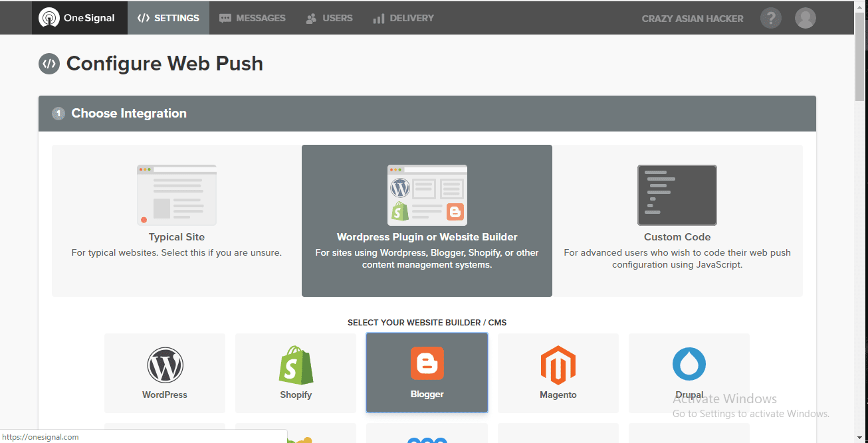868x443 pixels.
Task: Select Wordpress Plugin or Website Builder card
Action: click(x=427, y=221)
